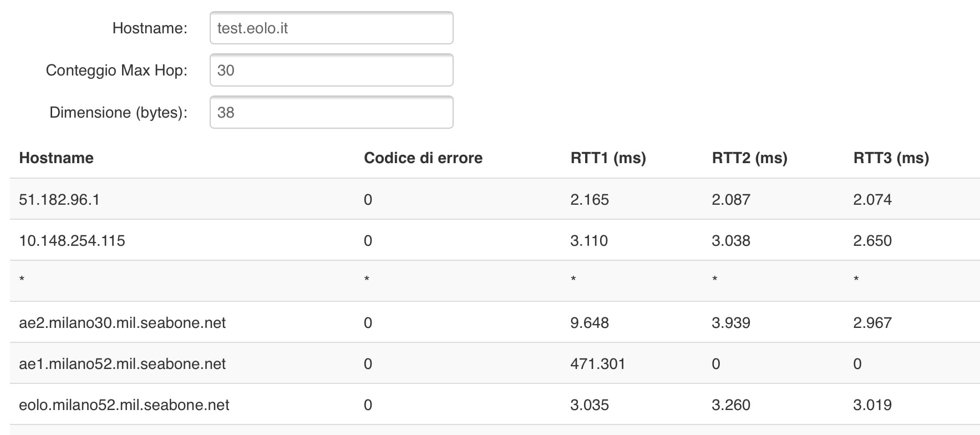Click the Dimensione (bytes) label
Image resolution: width=980 pixels, height=435 pixels.
point(118,113)
